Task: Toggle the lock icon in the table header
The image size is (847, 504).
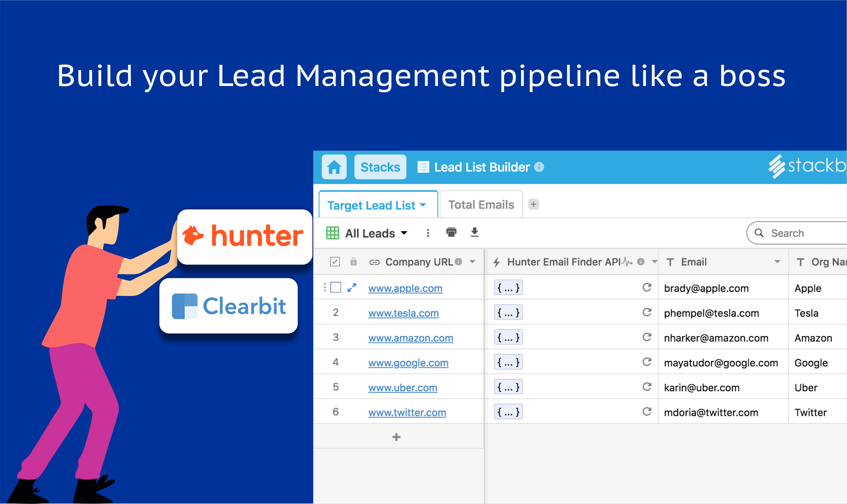Action: pos(354,262)
